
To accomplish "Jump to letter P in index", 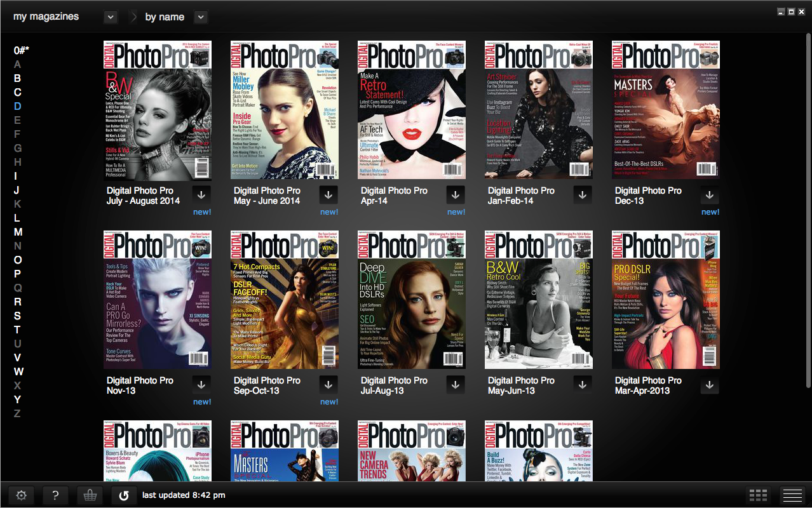I will (18, 274).
